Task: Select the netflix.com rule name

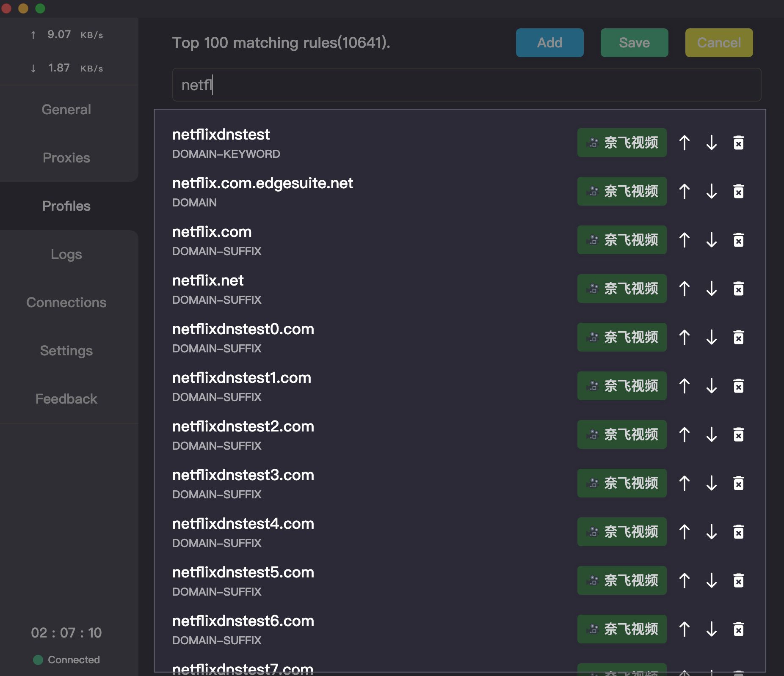Action: point(212,232)
